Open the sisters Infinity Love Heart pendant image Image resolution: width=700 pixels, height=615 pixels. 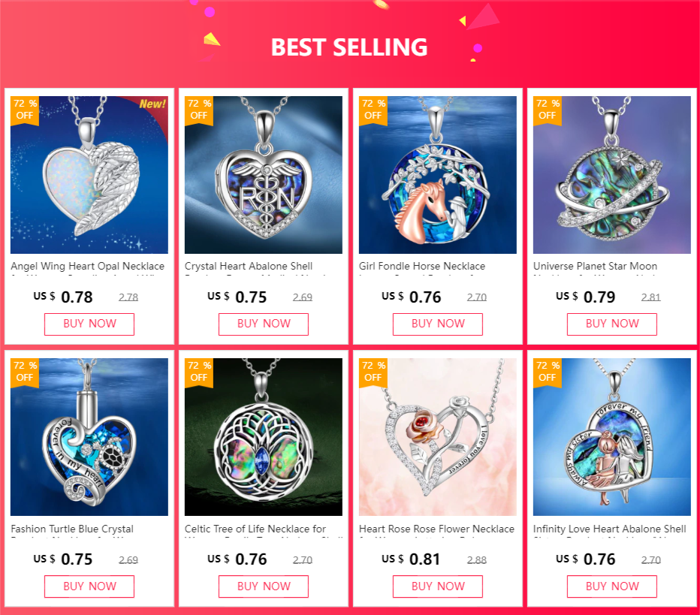pyautogui.click(x=611, y=437)
